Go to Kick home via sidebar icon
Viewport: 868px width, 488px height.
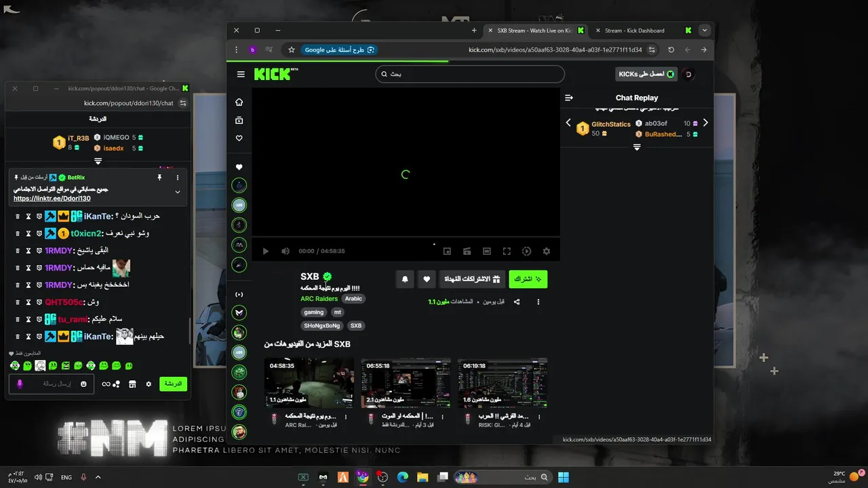[239, 102]
